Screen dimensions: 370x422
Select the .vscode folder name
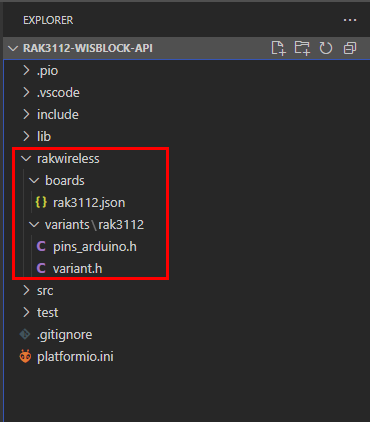pos(58,92)
